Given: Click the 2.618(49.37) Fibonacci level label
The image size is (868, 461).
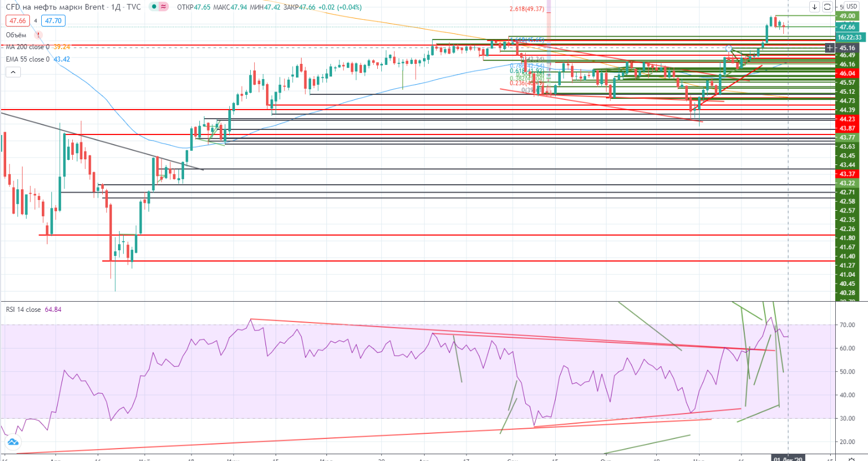Looking at the screenshot, I should click(526, 9).
